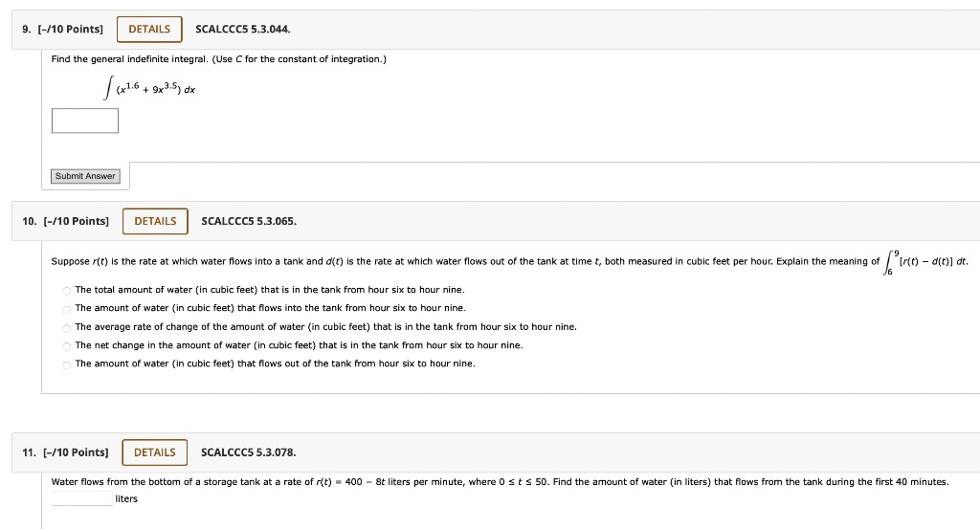Click the integral expression in question 9

pyautogui.click(x=149, y=89)
